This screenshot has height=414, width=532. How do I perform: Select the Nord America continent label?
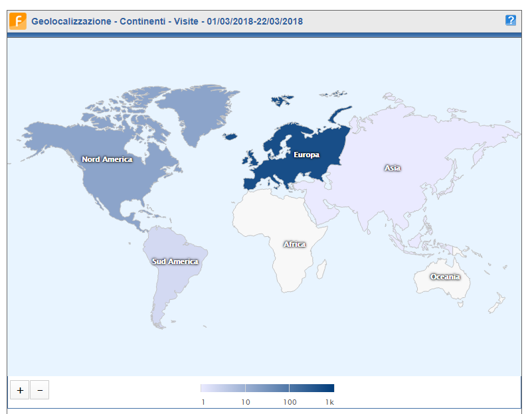pos(107,159)
